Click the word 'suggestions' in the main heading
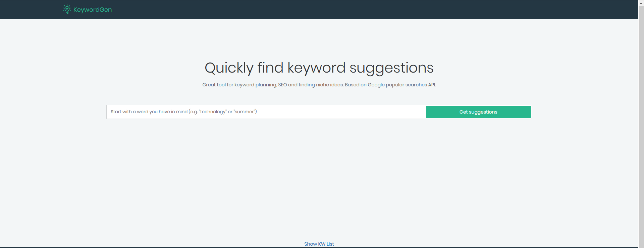This screenshot has width=644, height=248. coord(391,68)
